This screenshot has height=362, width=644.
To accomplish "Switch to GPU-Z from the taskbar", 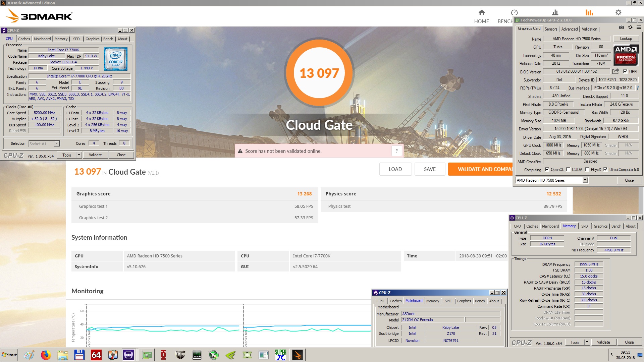I will 147,355.
